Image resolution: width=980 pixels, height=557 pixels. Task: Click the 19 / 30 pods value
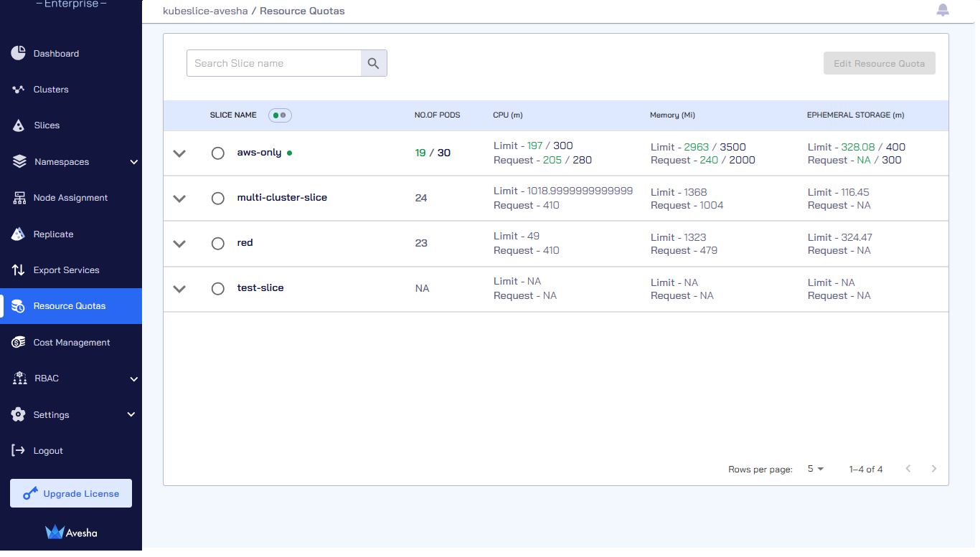click(433, 153)
